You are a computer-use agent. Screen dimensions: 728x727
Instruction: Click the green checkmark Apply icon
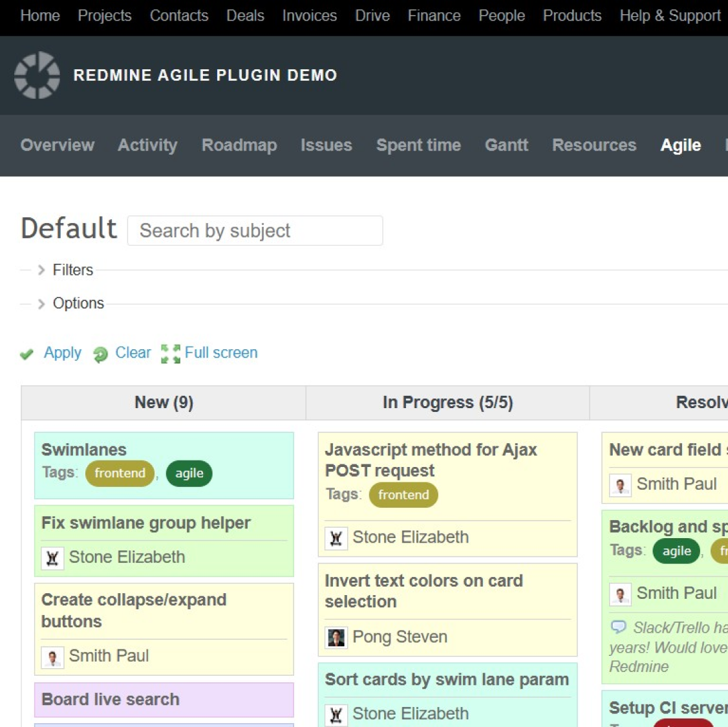pyautogui.click(x=27, y=354)
